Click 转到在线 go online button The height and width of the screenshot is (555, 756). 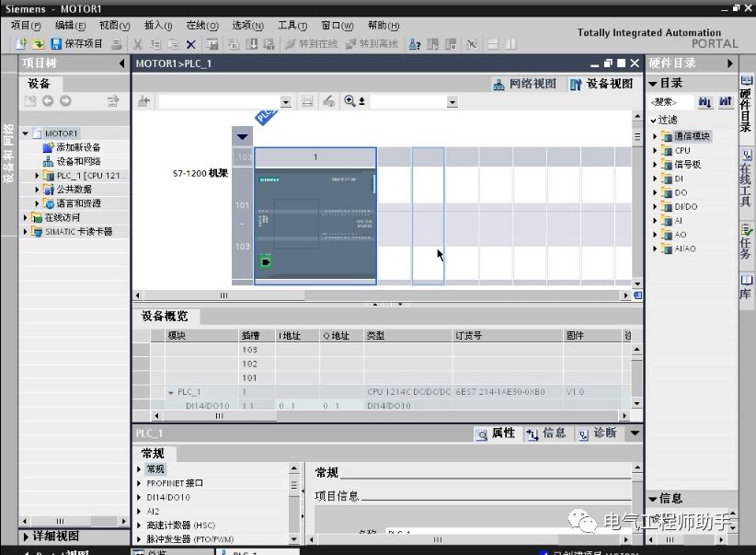tap(311, 44)
